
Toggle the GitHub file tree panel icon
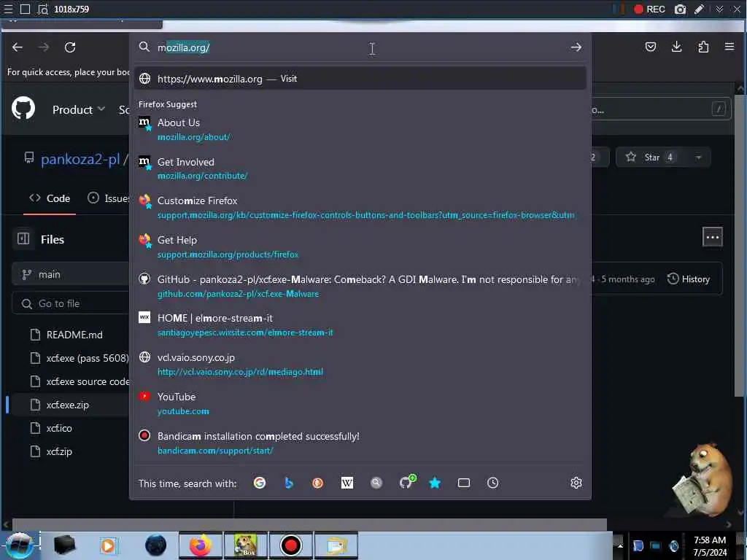tap(23, 238)
